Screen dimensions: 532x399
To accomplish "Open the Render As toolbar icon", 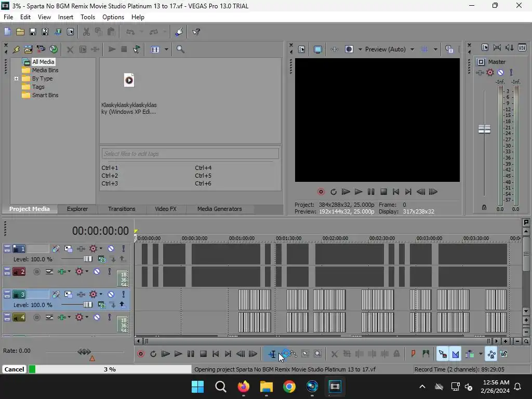I will [58, 32].
